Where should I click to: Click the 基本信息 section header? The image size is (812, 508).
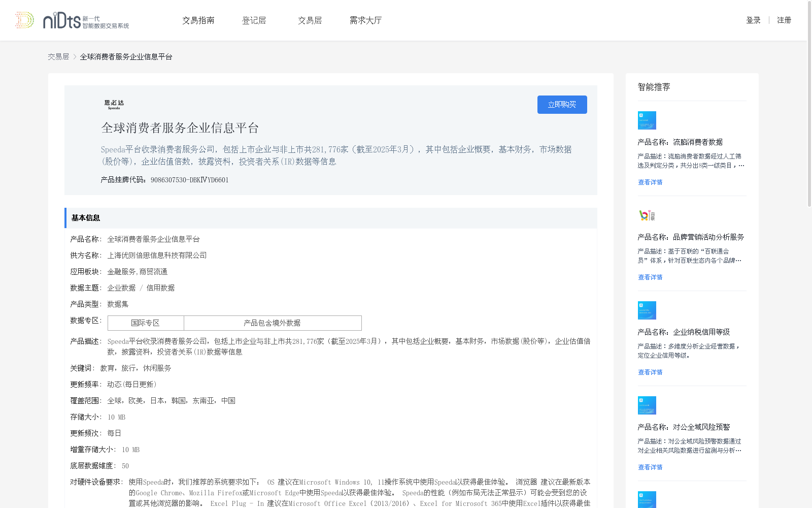pyautogui.click(x=331, y=218)
